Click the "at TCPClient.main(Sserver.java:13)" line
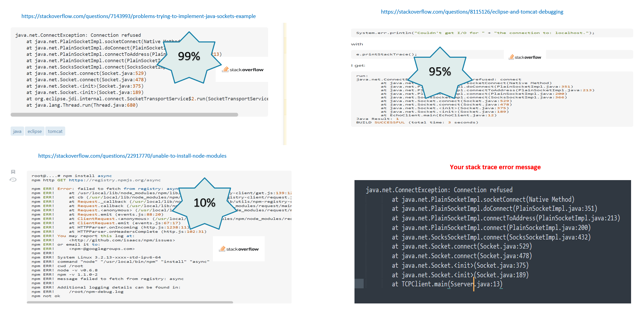Viewport: 644px width, 315px height. 447,284
